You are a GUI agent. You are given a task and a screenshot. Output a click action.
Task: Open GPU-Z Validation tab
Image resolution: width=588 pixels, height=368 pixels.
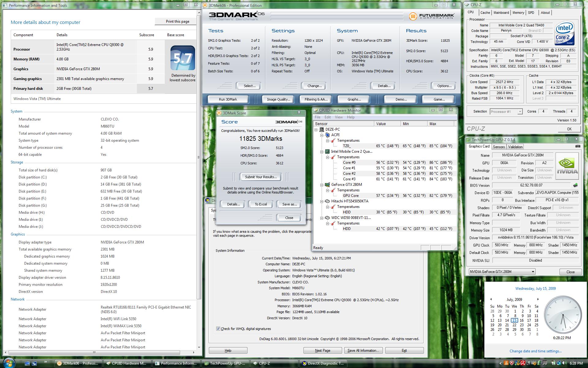pos(515,147)
